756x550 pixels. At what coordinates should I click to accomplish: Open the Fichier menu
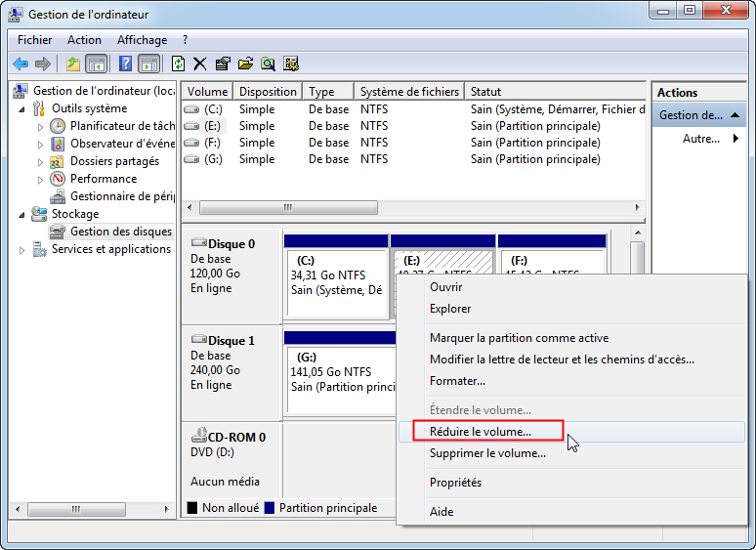(x=35, y=40)
